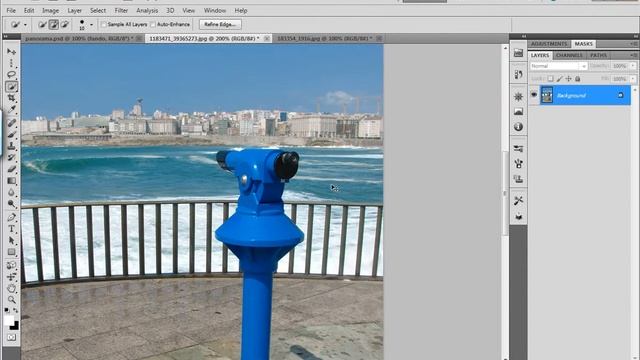Image resolution: width=640 pixels, height=360 pixels.
Task: Select the Clone Stamp tool
Action: (11, 146)
